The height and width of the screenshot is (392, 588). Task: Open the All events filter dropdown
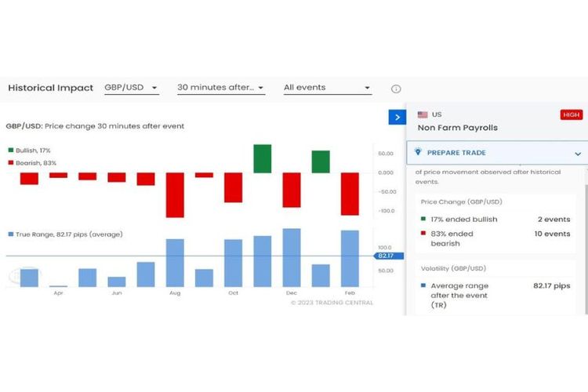327,88
